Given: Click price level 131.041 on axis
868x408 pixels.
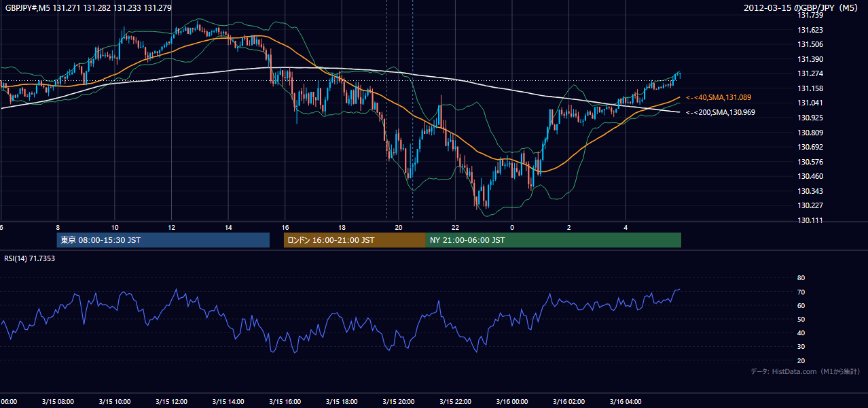Looking at the screenshot, I should 810,103.
